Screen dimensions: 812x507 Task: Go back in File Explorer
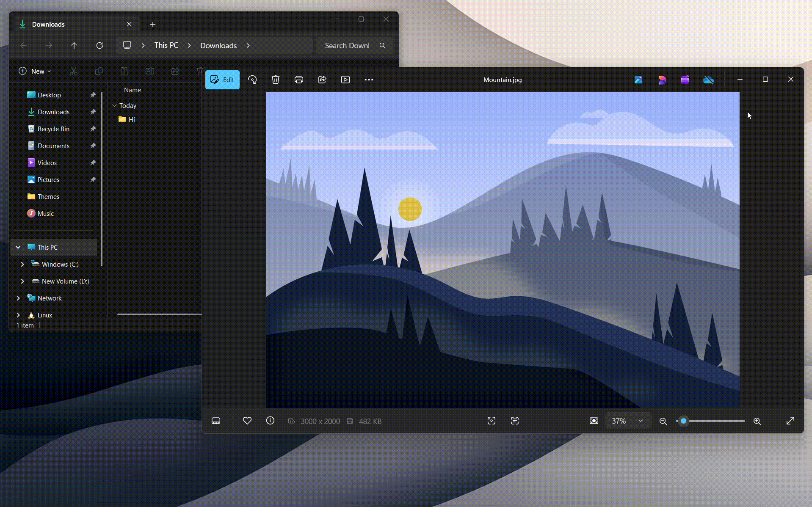(24, 45)
